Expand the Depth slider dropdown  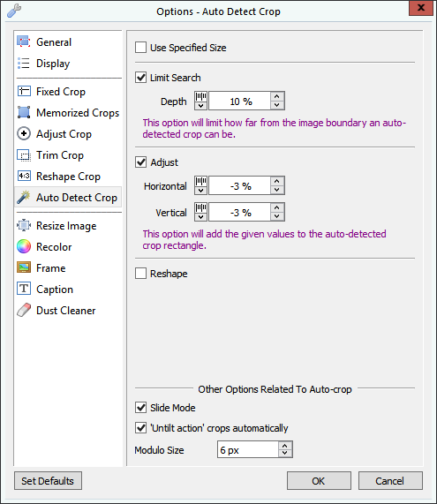point(200,101)
